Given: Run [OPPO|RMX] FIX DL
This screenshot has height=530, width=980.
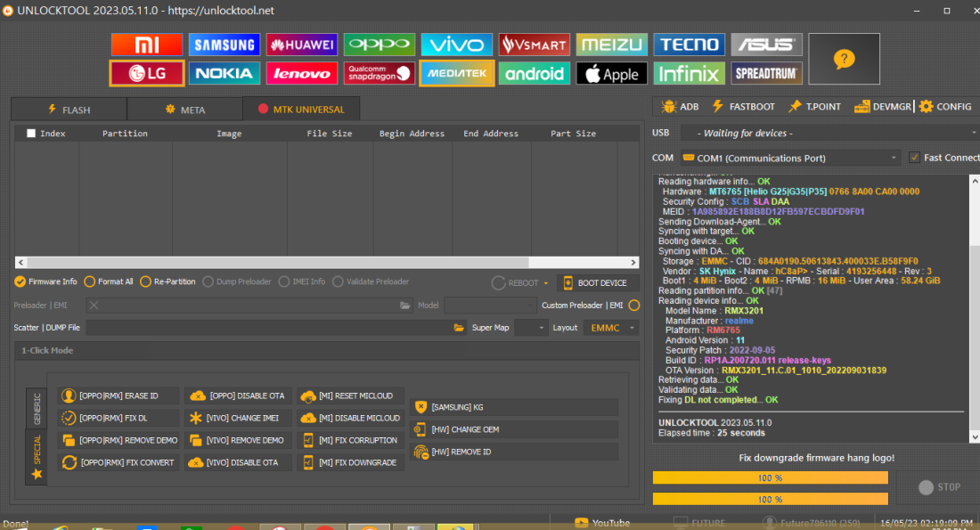Looking at the screenshot, I should (118, 418).
